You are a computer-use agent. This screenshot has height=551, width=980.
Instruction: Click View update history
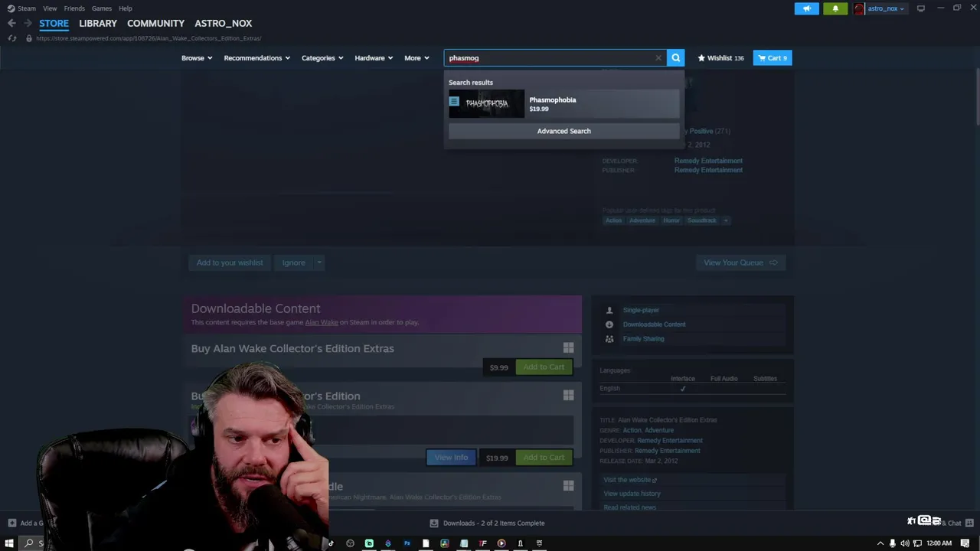[632, 494]
